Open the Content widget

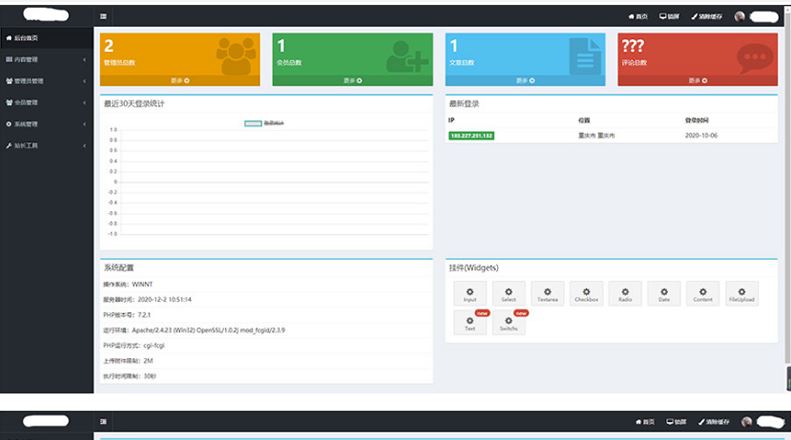[703, 294]
